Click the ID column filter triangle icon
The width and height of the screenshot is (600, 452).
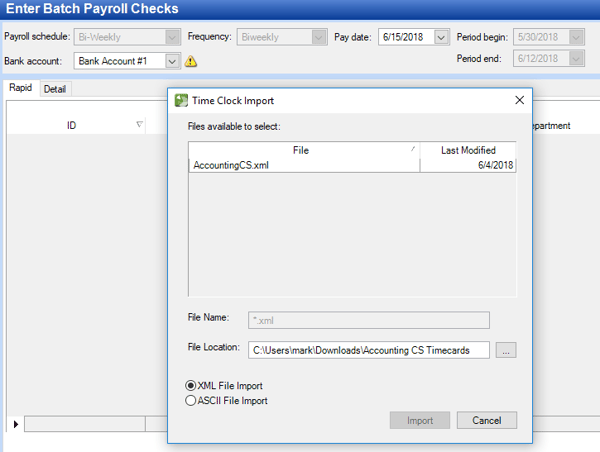point(139,125)
